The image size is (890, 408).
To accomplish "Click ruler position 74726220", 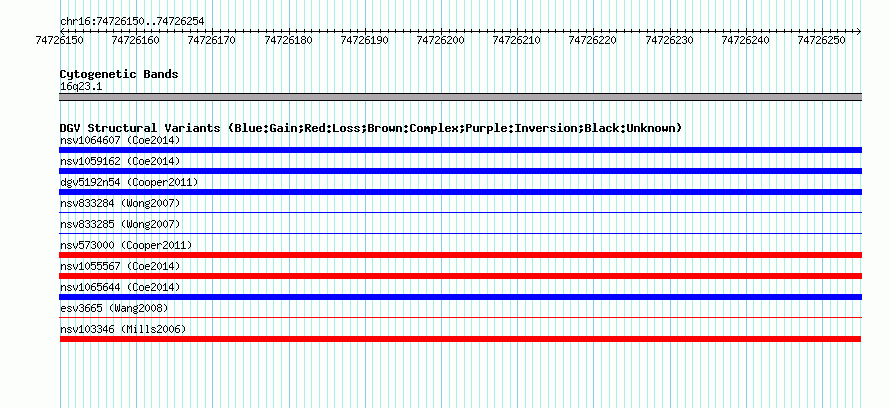I will tap(593, 40).
